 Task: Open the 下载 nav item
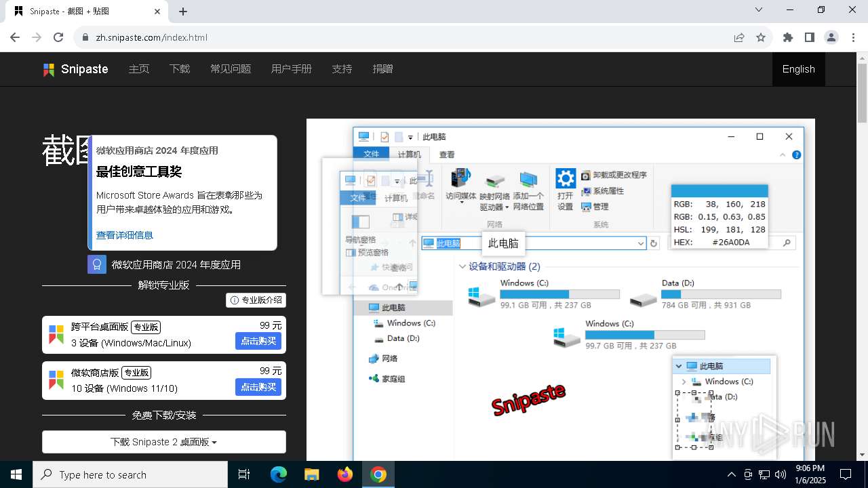[x=180, y=69]
